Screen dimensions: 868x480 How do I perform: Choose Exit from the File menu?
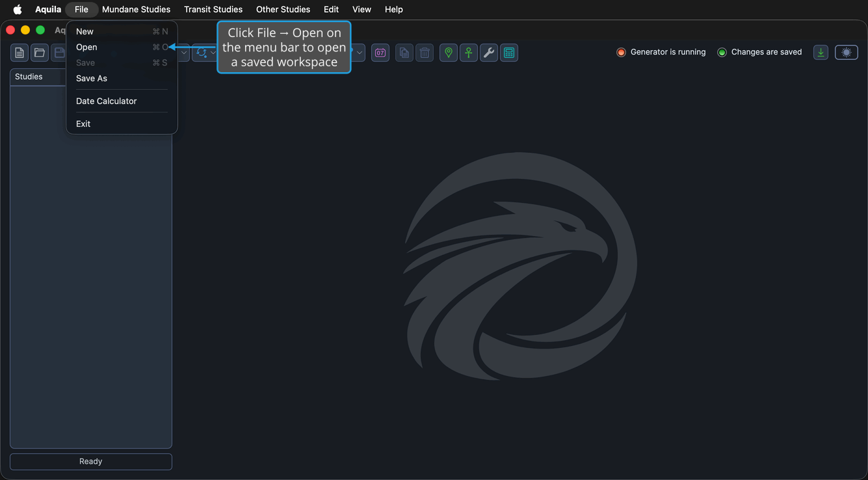tap(122, 124)
